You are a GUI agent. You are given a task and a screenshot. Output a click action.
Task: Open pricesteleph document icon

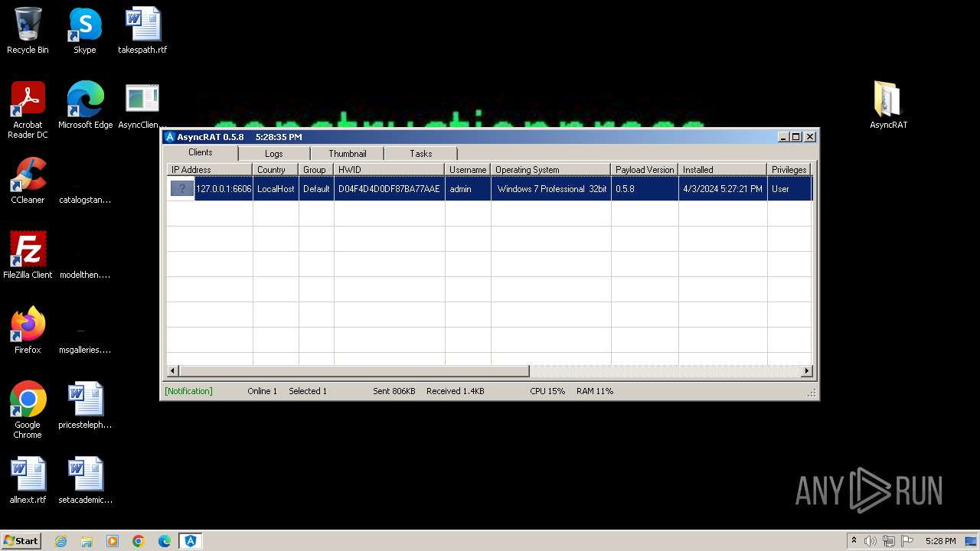[x=85, y=406]
